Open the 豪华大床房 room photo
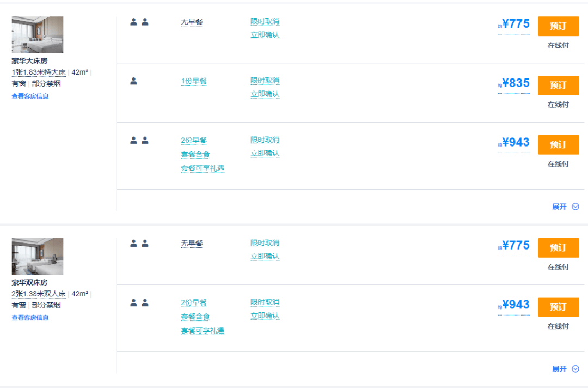This screenshot has width=588, height=388. pos(38,34)
